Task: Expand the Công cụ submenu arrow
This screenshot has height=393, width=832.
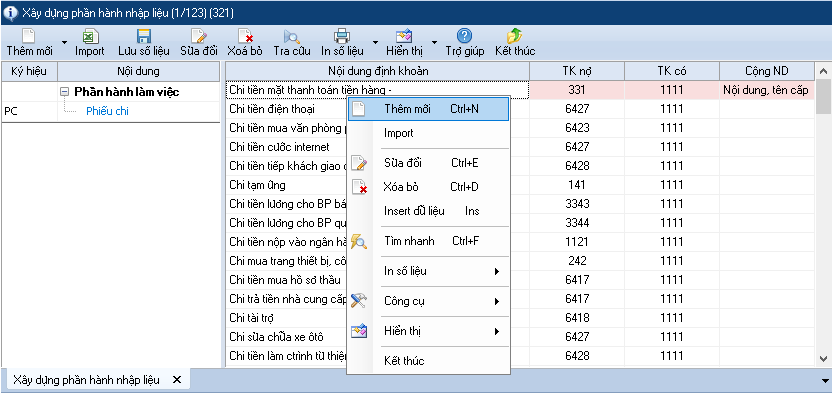Action: (x=497, y=302)
